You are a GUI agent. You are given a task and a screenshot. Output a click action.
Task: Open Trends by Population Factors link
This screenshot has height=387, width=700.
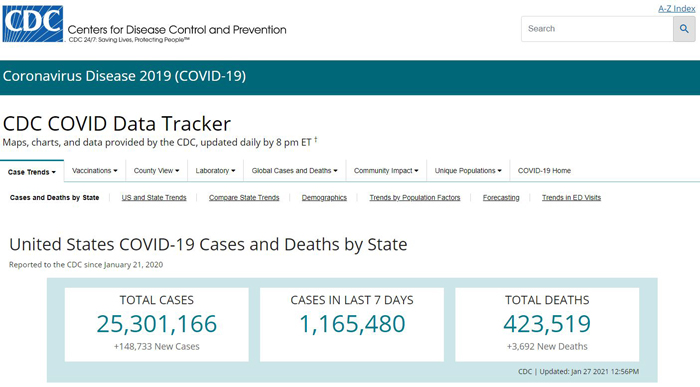tap(415, 198)
